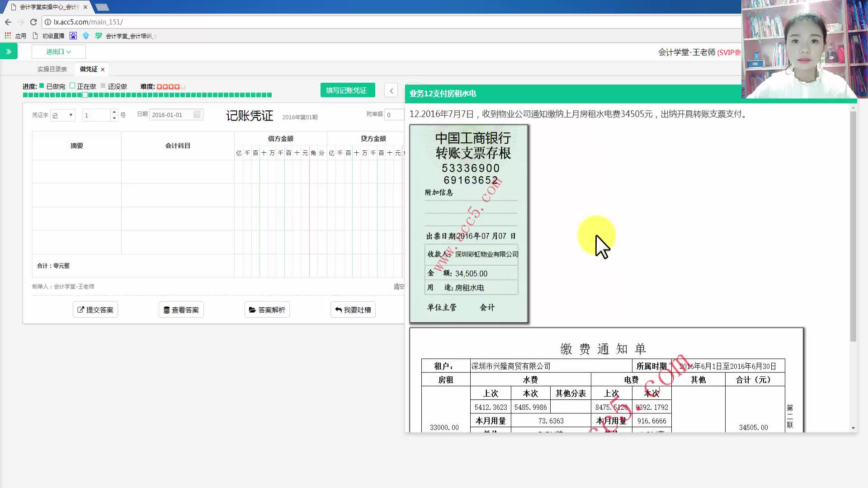Click previous arrow beside 填写记账凭证
The height and width of the screenshot is (488, 868).
(391, 90)
